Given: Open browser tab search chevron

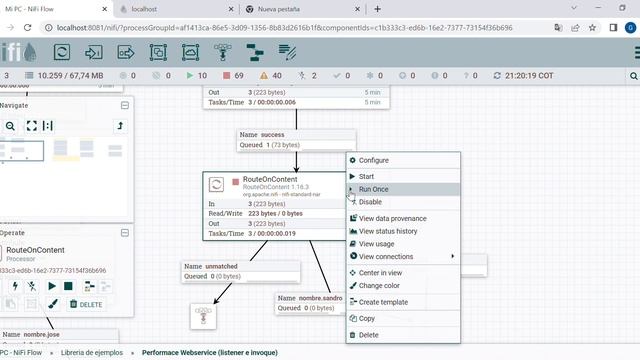Looking at the screenshot, I should (574, 8).
